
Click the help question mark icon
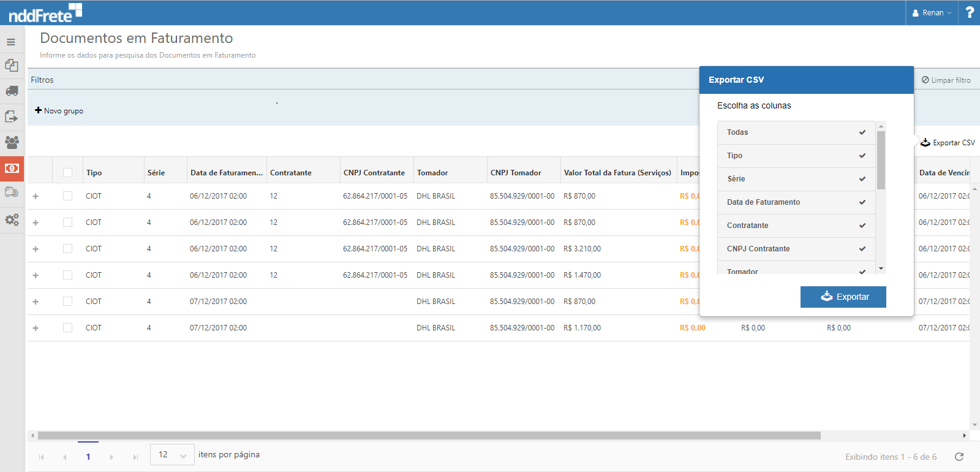click(970, 12)
